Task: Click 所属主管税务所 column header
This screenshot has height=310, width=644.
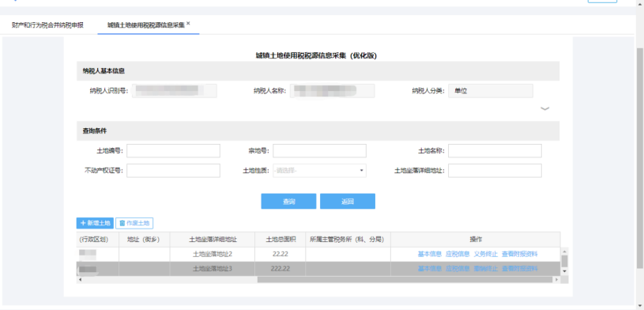Action: pyautogui.click(x=348, y=240)
